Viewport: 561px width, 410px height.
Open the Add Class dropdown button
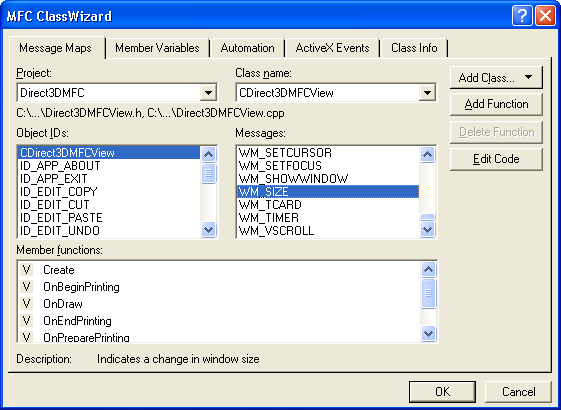[496, 77]
